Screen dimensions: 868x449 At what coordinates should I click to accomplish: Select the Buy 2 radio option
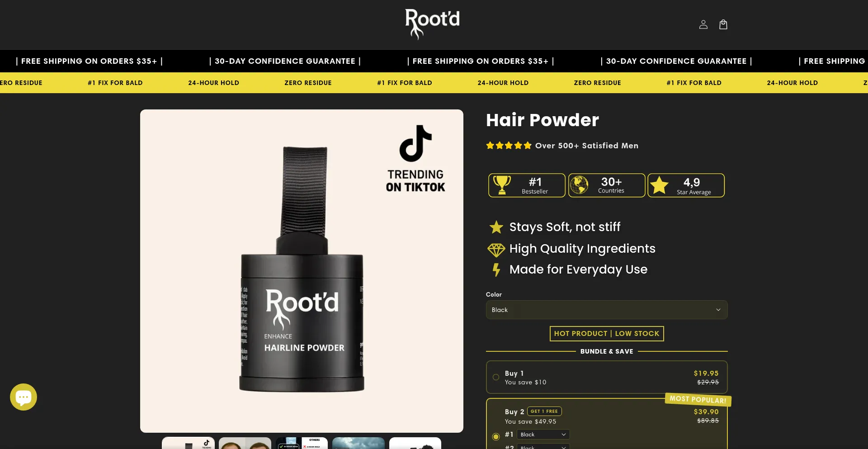[x=496, y=436]
